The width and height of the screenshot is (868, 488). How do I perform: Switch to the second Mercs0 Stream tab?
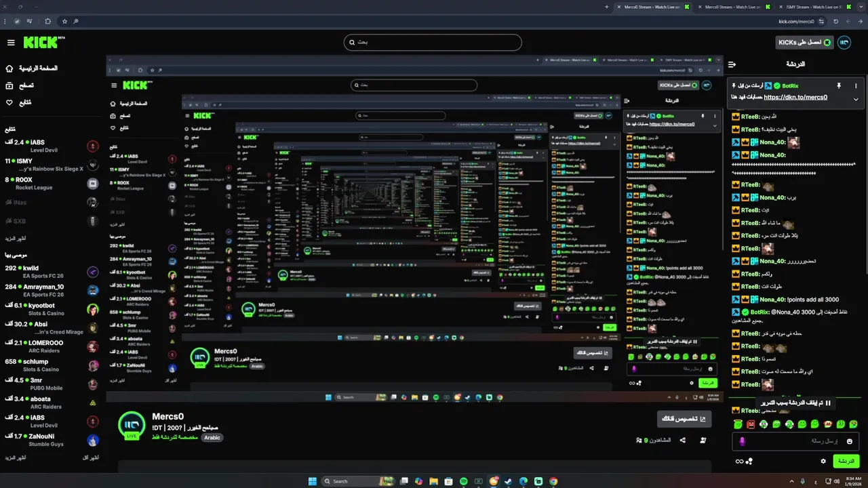coord(734,7)
